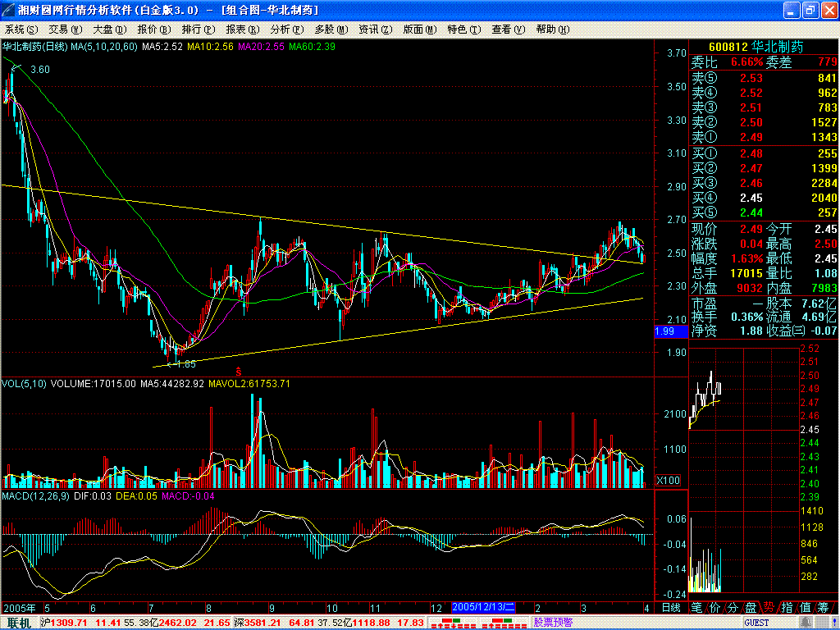Click the 联机 connection status button
This screenshot has width=840, height=630.
click(x=19, y=623)
